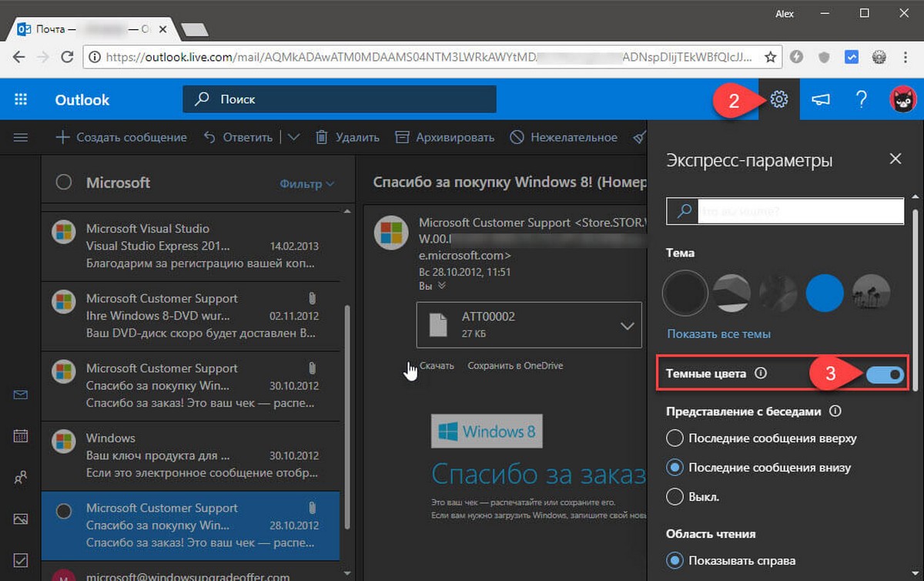Image resolution: width=924 pixels, height=581 pixels.
Task: Click the megaphone What's new icon
Action: click(x=820, y=99)
